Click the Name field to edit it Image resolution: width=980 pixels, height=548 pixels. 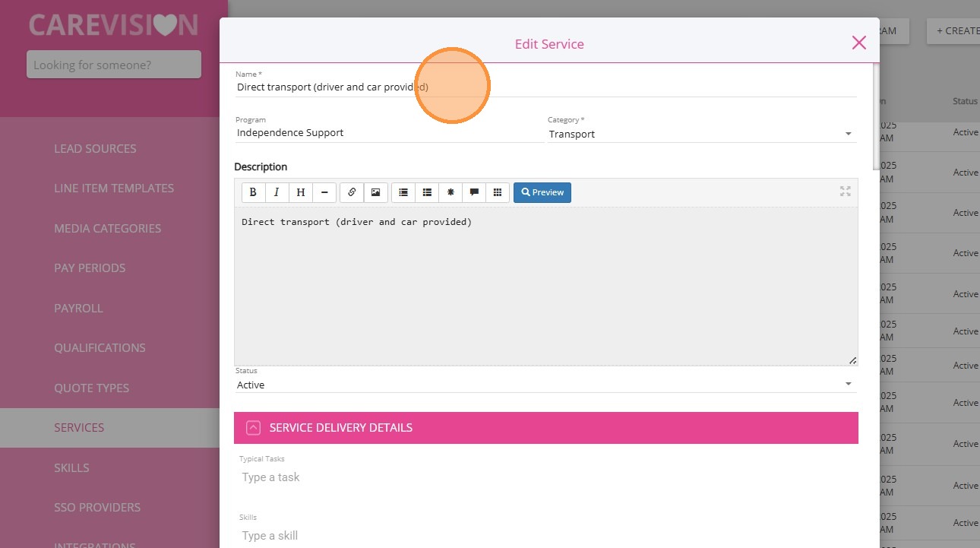tap(545, 87)
